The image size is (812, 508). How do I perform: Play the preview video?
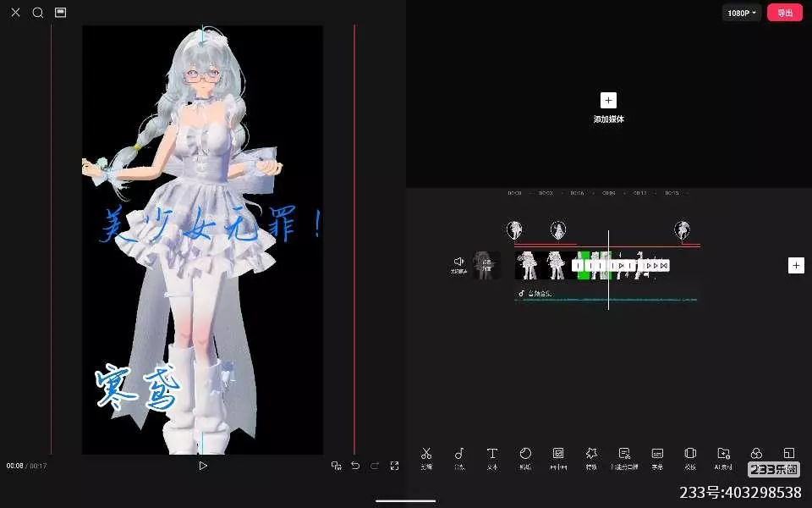[203, 466]
